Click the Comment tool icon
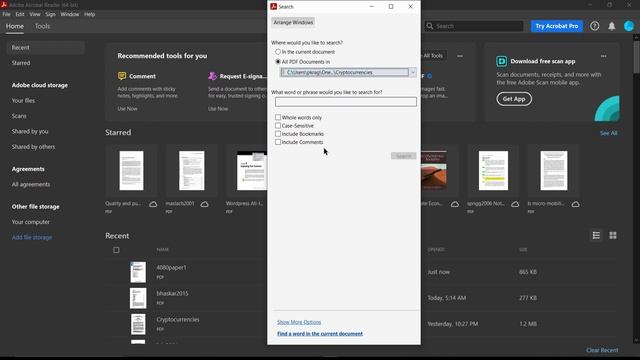This screenshot has width=640, height=360. [x=122, y=76]
